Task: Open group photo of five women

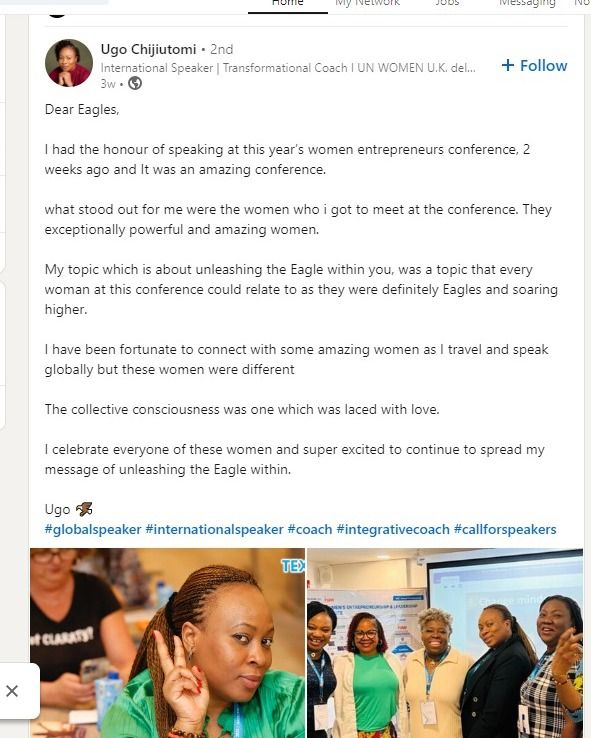Action: [445, 643]
